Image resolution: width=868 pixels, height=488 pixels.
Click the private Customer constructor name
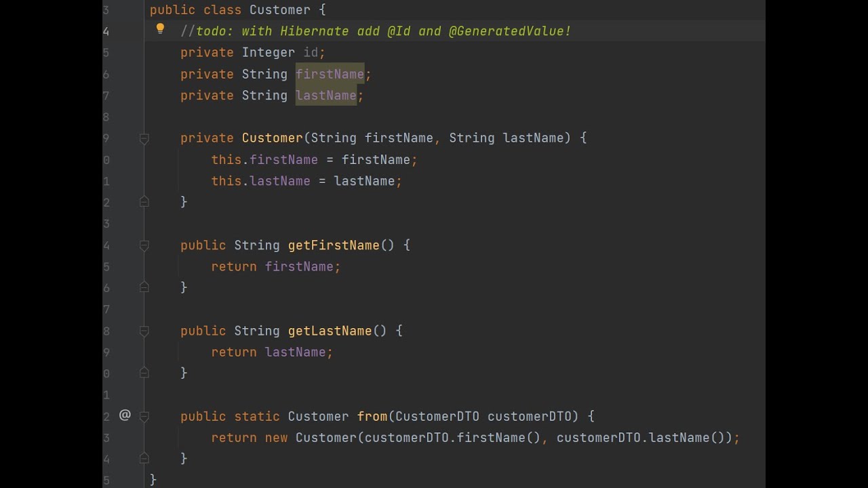[272, 138]
